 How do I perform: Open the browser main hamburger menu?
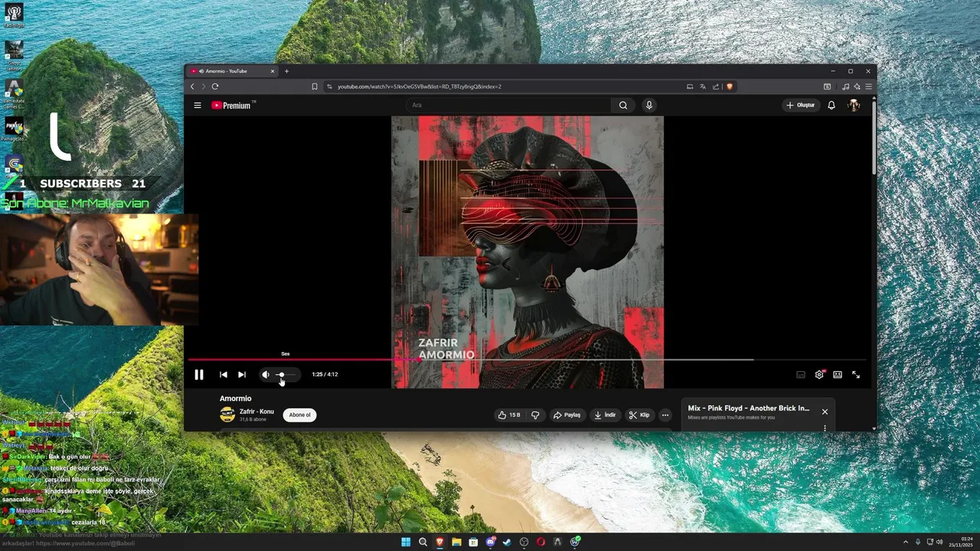(868, 86)
